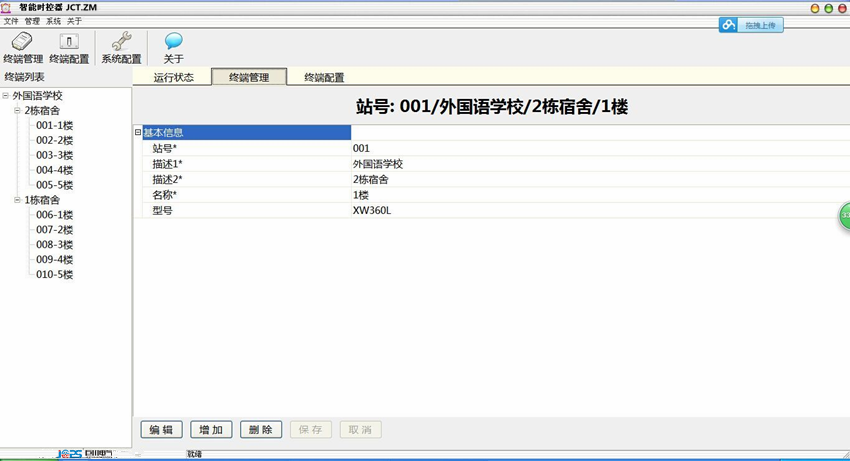The height and width of the screenshot is (461, 850).
Task: Open 系统配置 wrench icon
Action: tap(121, 42)
